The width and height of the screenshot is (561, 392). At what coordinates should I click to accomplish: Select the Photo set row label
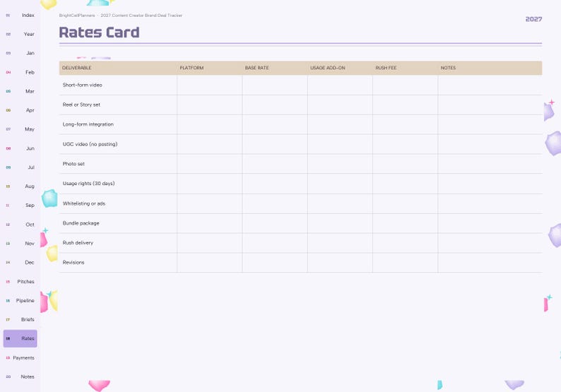point(73,163)
